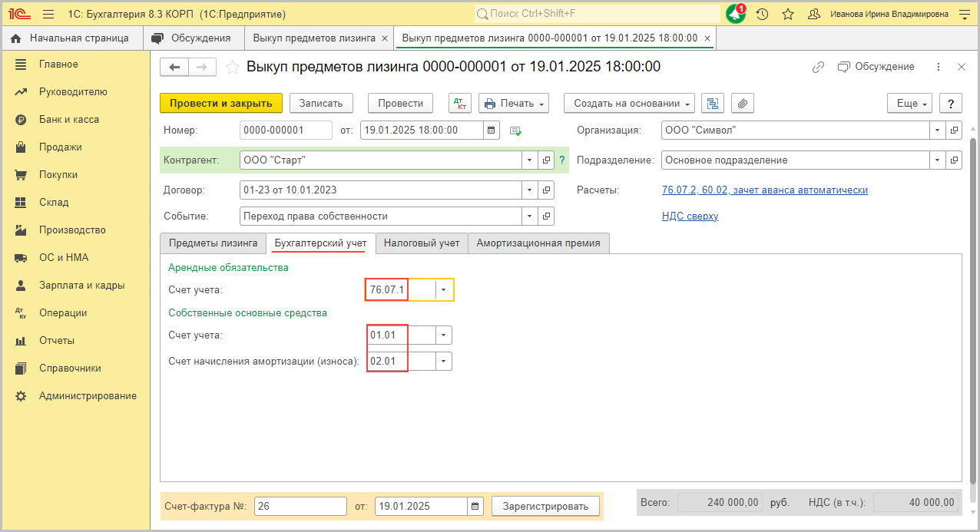Image resolution: width=980 pixels, height=532 pixels.
Task: Click the Счет-фактура № input field
Action: click(301, 506)
